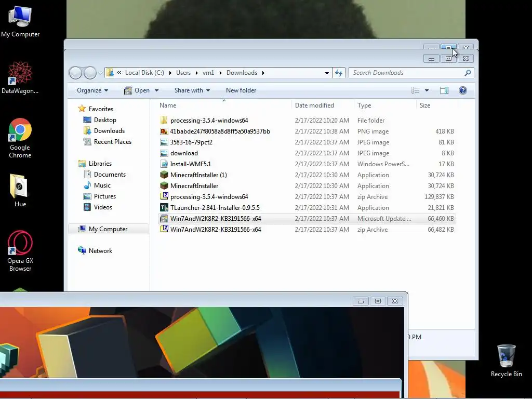
Task: Expand the view options dropdown arrow
Action: point(427,90)
